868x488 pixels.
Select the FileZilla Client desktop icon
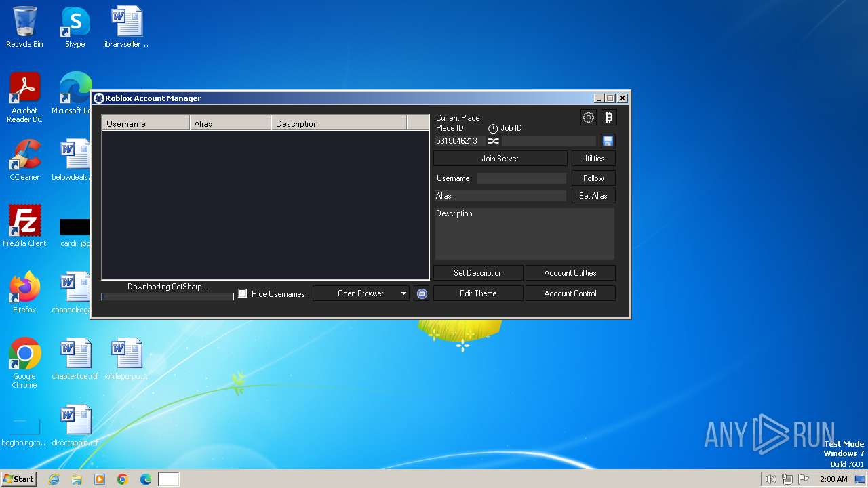coord(24,226)
